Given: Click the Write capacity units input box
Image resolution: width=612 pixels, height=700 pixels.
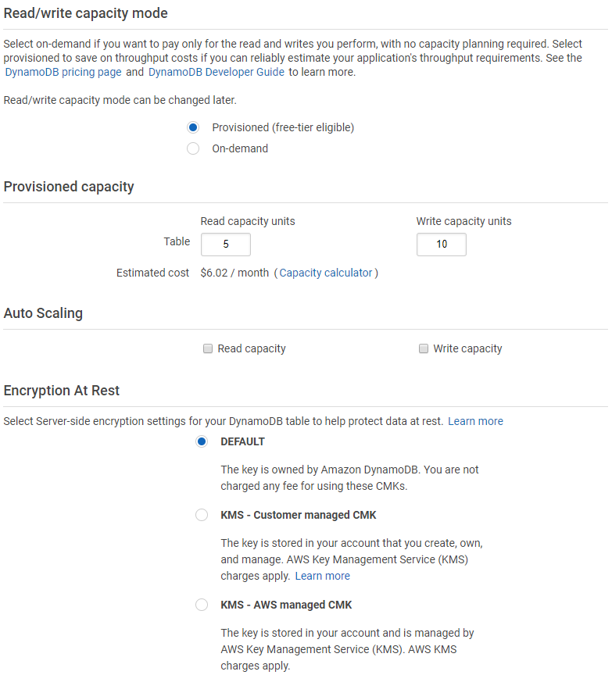Looking at the screenshot, I should [442, 245].
